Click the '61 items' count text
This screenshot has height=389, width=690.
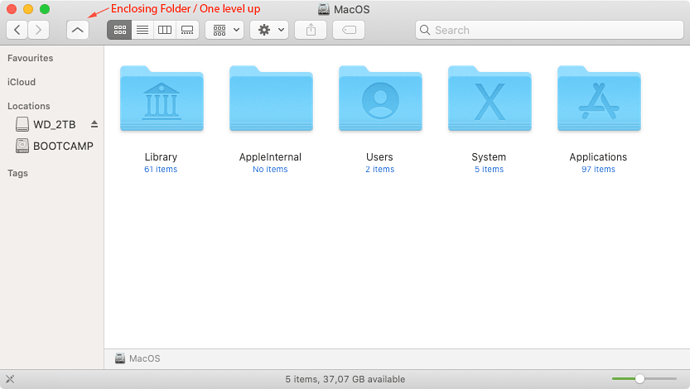point(161,169)
